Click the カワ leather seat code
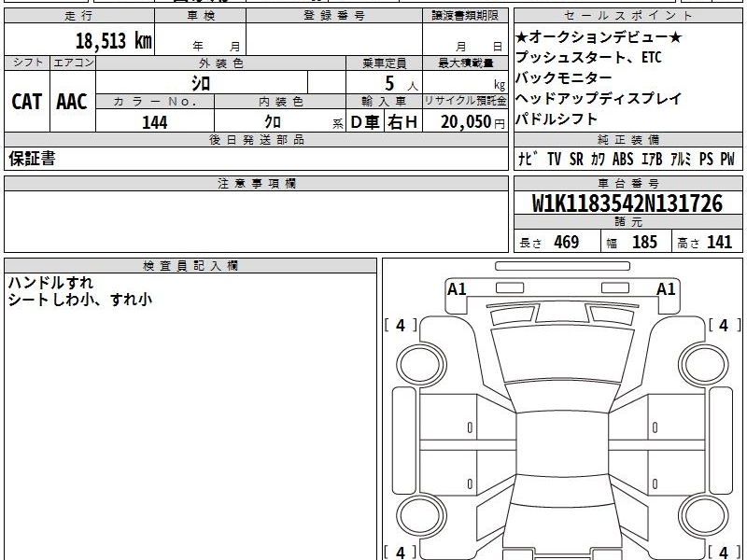747x560 pixels. 598,159
